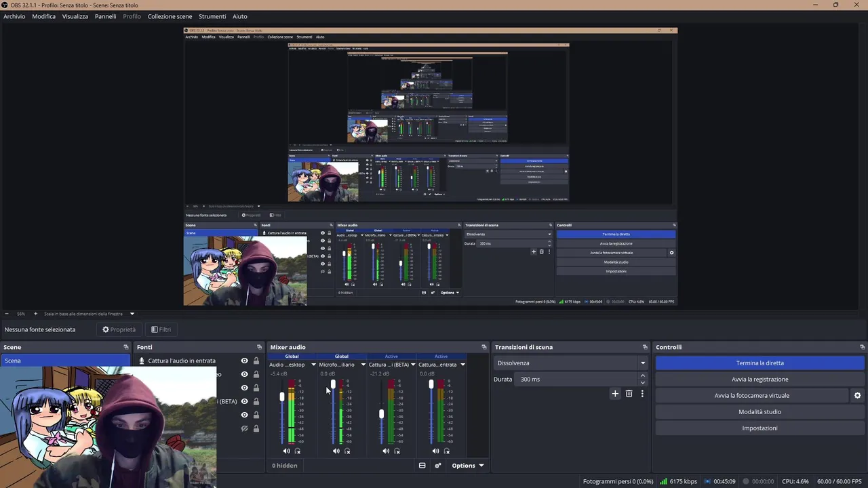Open the Pannelli menu

pyautogui.click(x=105, y=16)
